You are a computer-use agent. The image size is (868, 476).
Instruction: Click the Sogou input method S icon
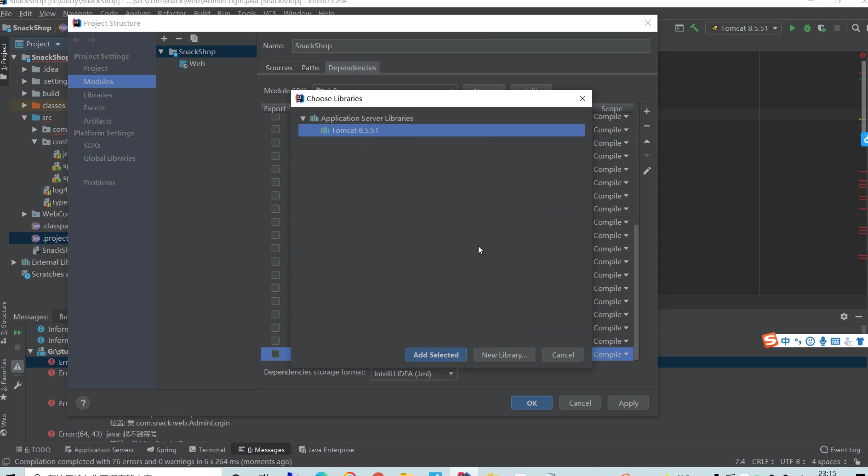[x=770, y=340]
